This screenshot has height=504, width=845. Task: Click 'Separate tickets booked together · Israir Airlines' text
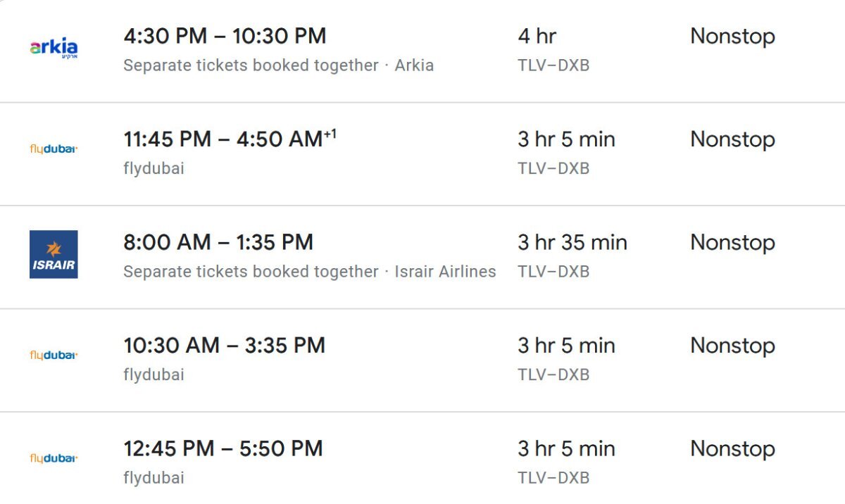310,272
